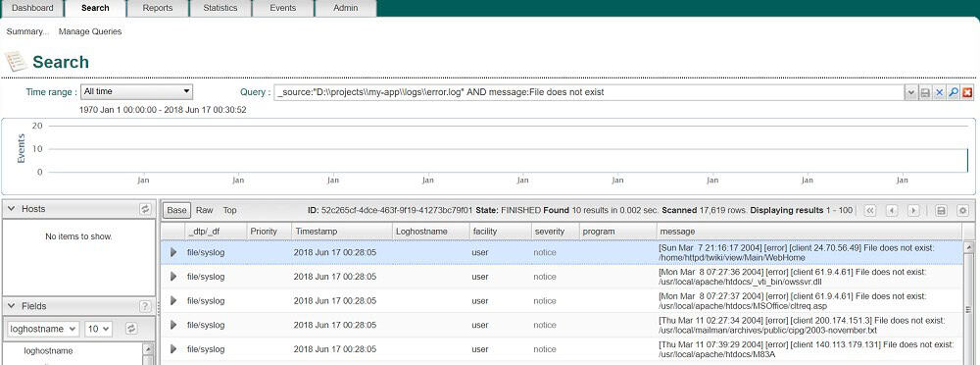Image resolution: width=980 pixels, height=365 pixels.
Task: Go to the next page of results
Action: coord(913,210)
